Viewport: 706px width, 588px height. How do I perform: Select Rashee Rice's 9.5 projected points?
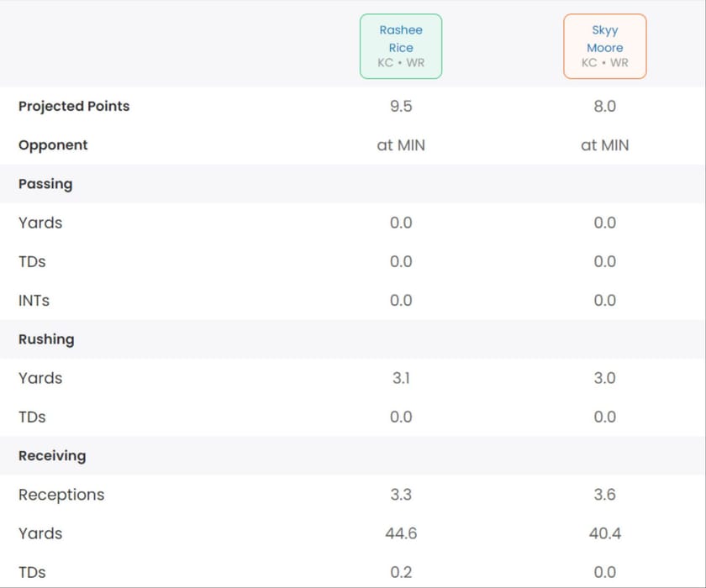pyautogui.click(x=401, y=107)
